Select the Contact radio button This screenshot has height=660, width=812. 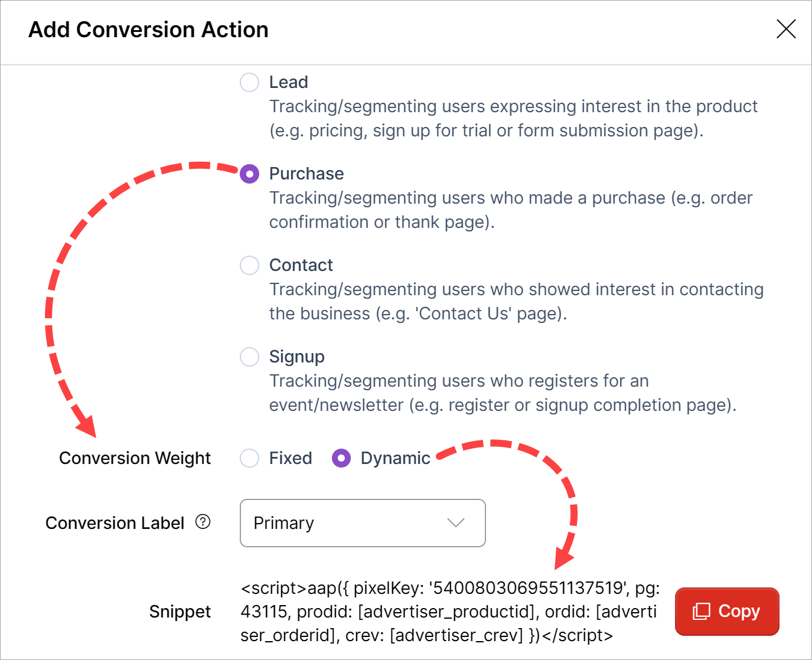(x=249, y=265)
